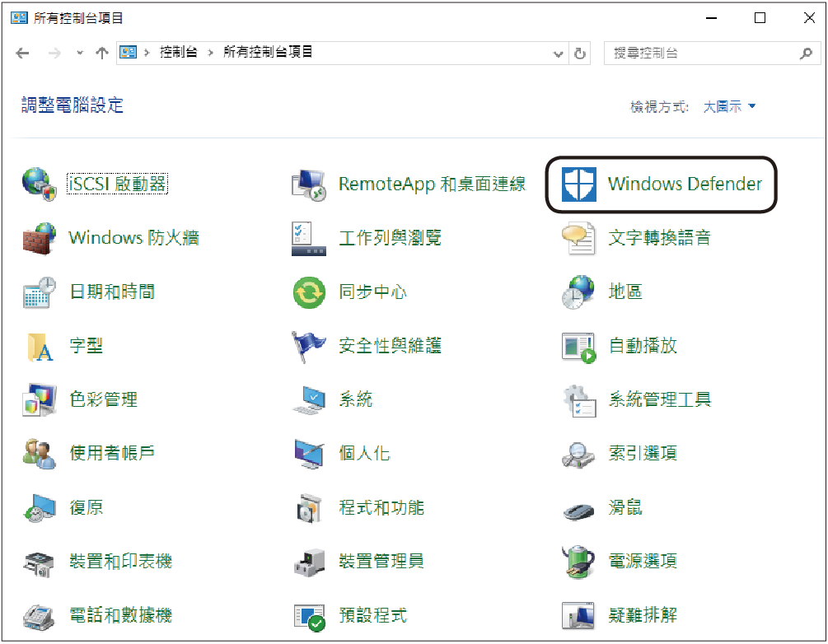Open the 系統 computer icon
The height and width of the screenshot is (644, 828).
coord(309,400)
